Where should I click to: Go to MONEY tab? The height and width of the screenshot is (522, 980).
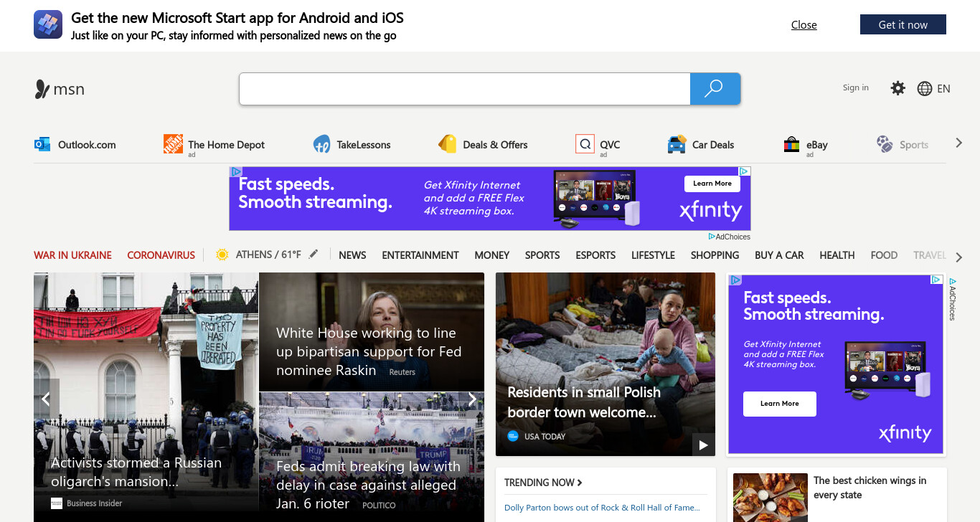[492, 255]
